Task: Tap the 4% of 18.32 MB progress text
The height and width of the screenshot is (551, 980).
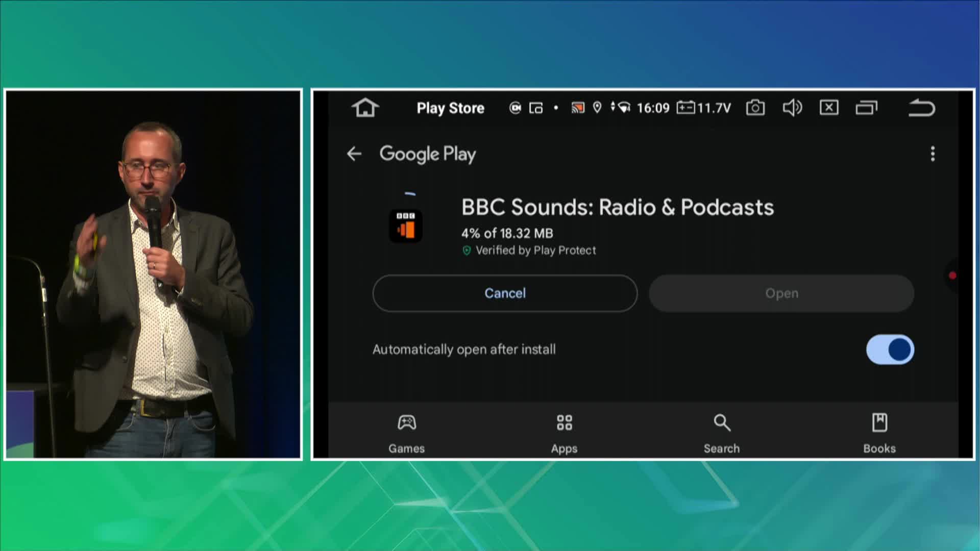Action: (507, 234)
